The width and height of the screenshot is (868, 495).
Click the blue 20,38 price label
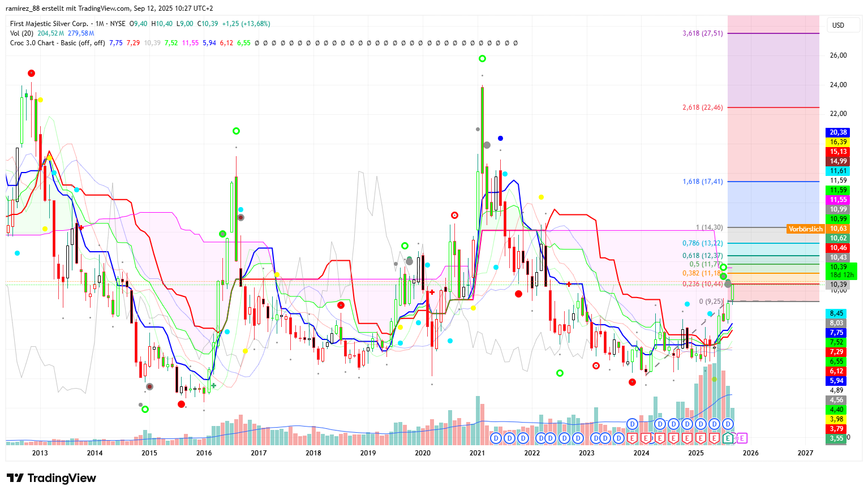coord(838,132)
